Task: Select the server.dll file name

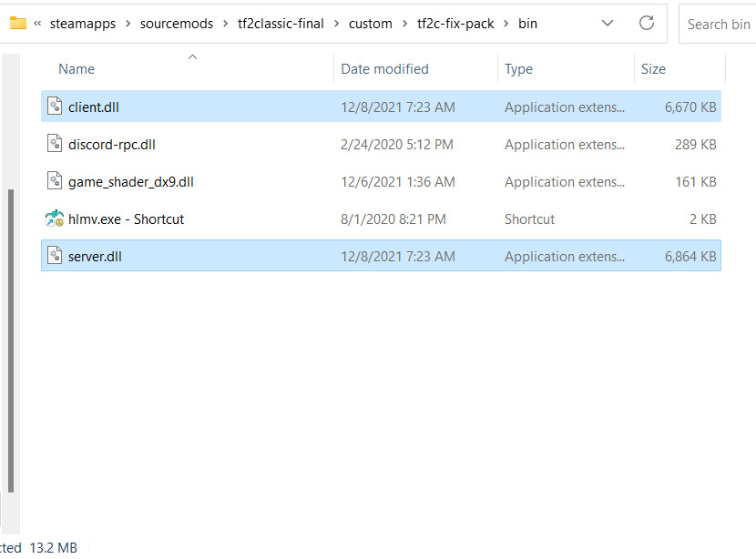Action: [95, 257]
